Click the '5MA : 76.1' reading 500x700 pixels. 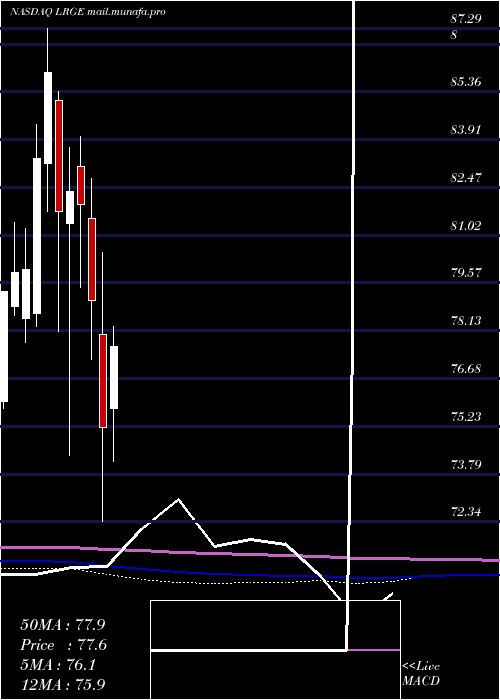click(x=58, y=665)
